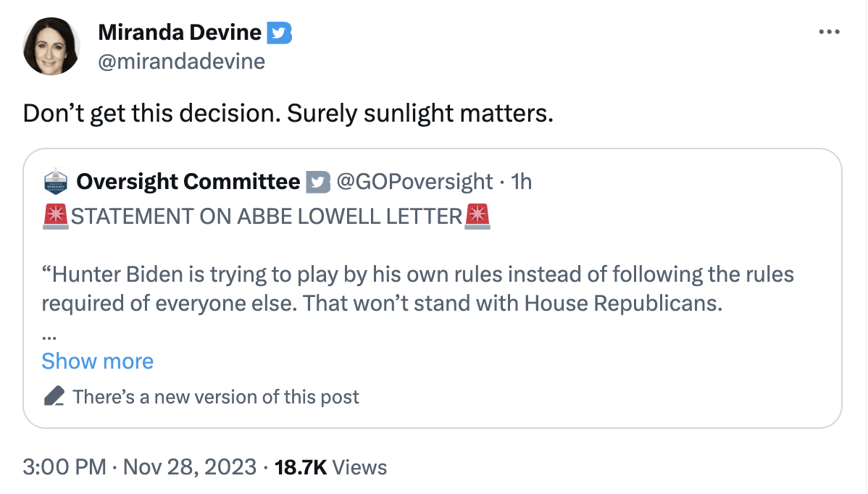
Task: Click the left red siren emoji
Action: click(56, 216)
